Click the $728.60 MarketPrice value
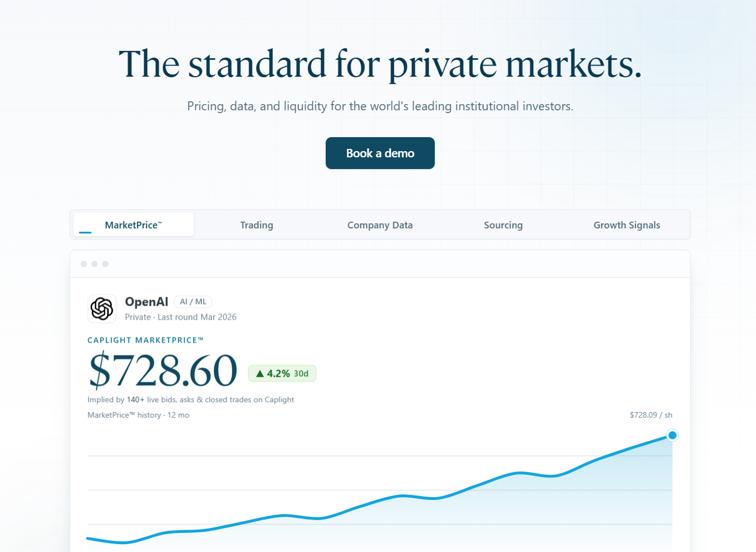The image size is (756, 552). (x=163, y=370)
